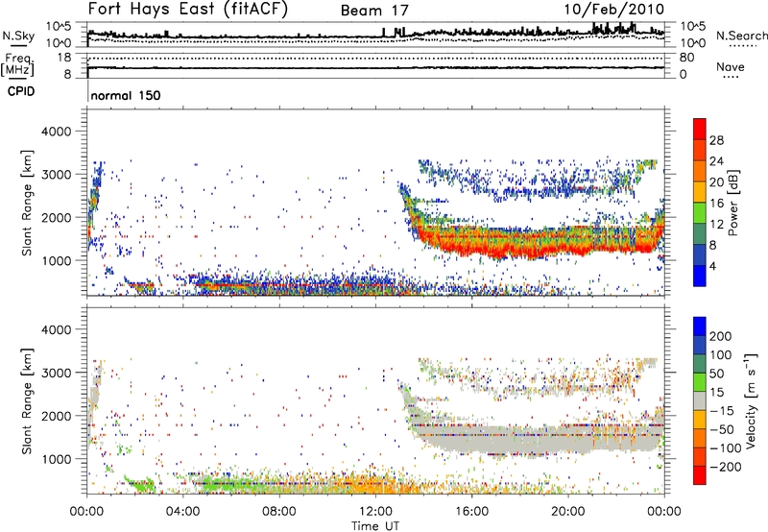
Task: Click the "Power [dB]" color bar title
Action: [x=732, y=203]
